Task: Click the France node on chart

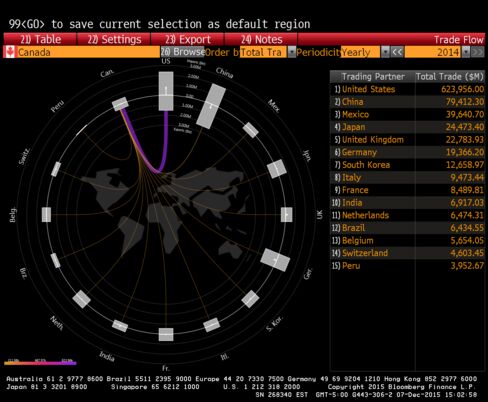Action: tap(166, 334)
